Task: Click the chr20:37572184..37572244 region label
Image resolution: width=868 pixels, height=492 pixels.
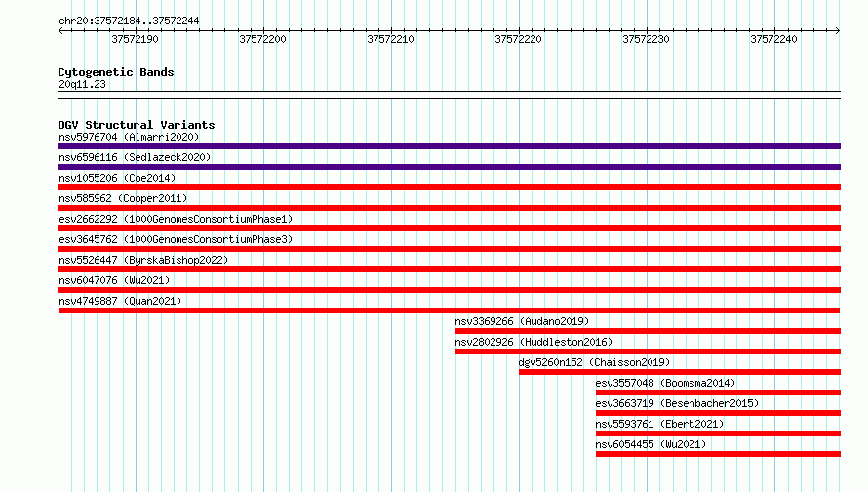Action: click(129, 20)
